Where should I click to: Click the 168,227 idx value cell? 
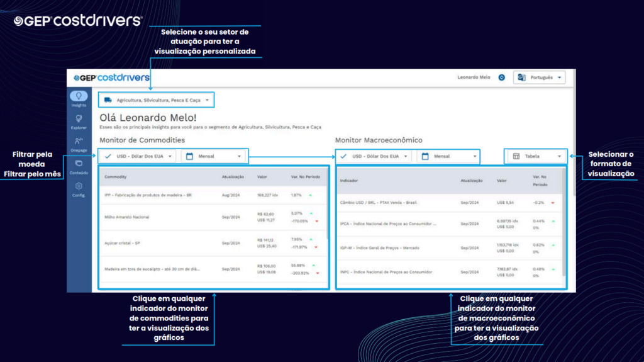coord(267,195)
